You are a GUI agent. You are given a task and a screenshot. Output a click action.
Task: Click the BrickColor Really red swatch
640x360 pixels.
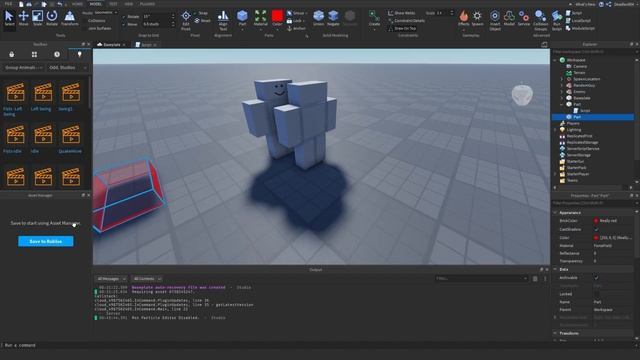point(596,221)
